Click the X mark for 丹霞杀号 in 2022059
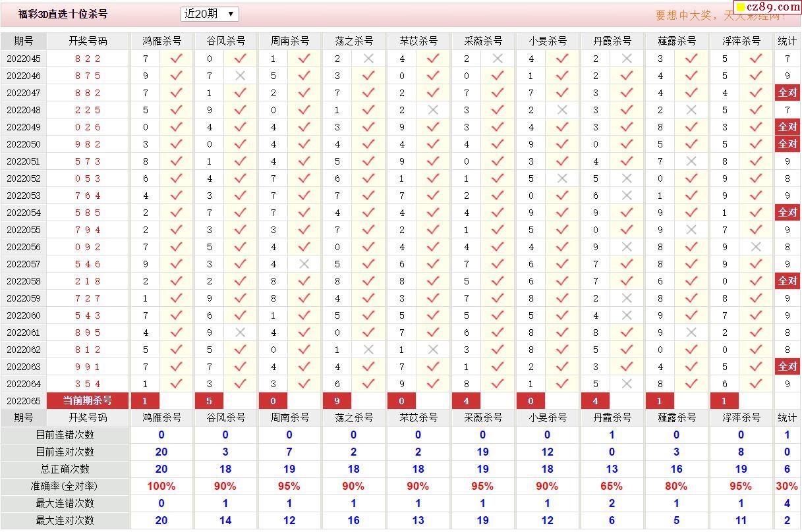The height and width of the screenshot is (532, 802). click(x=627, y=298)
